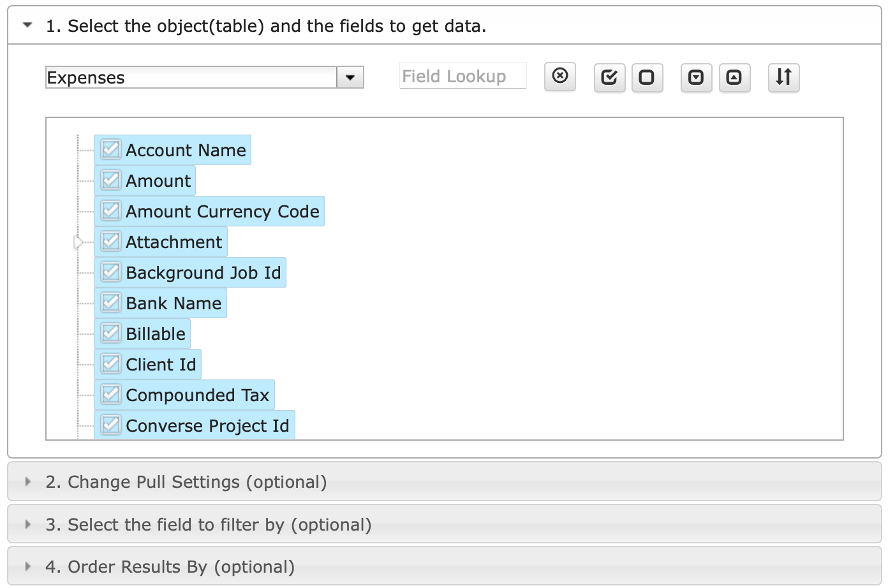Clear the field lookup with the X icon

(x=559, y=77)
